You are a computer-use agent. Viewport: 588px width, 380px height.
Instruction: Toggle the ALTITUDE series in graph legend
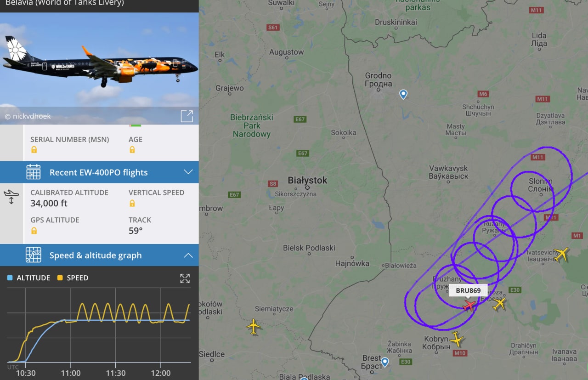pyautogui.click(x=28, y=278)
